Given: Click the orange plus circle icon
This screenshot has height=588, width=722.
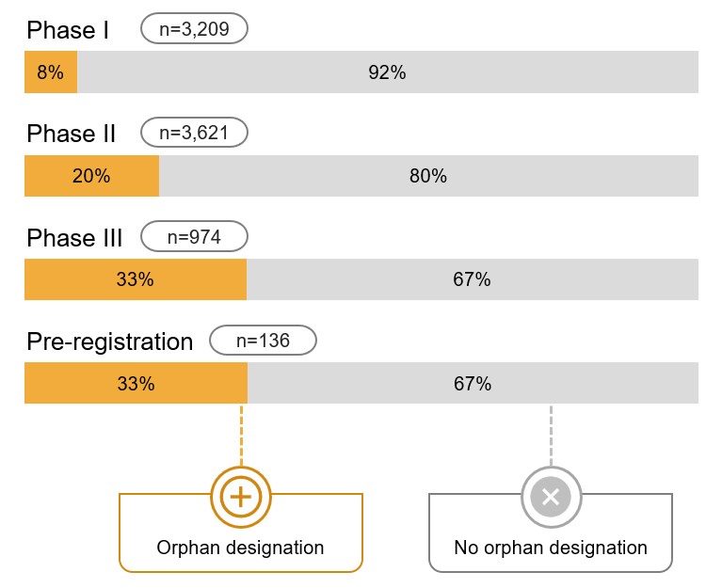Looking at the screenshot, I should pos(241,496).
